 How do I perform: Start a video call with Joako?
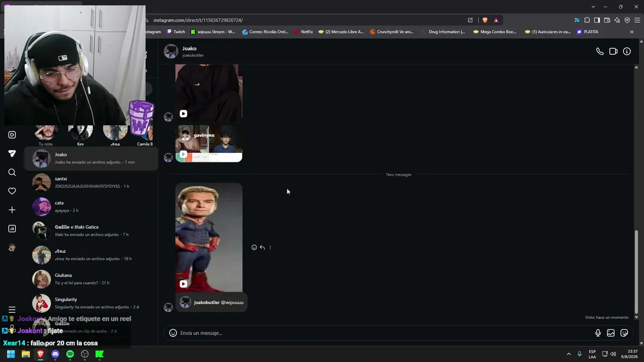pos(613,51)
